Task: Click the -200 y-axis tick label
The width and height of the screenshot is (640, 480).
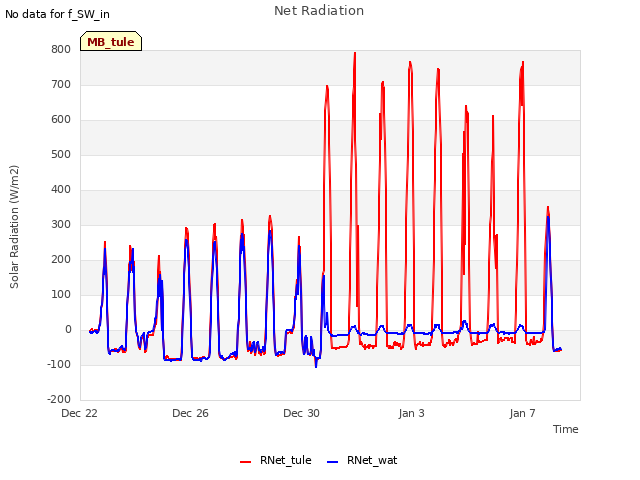Action: (x=59, y=400)
